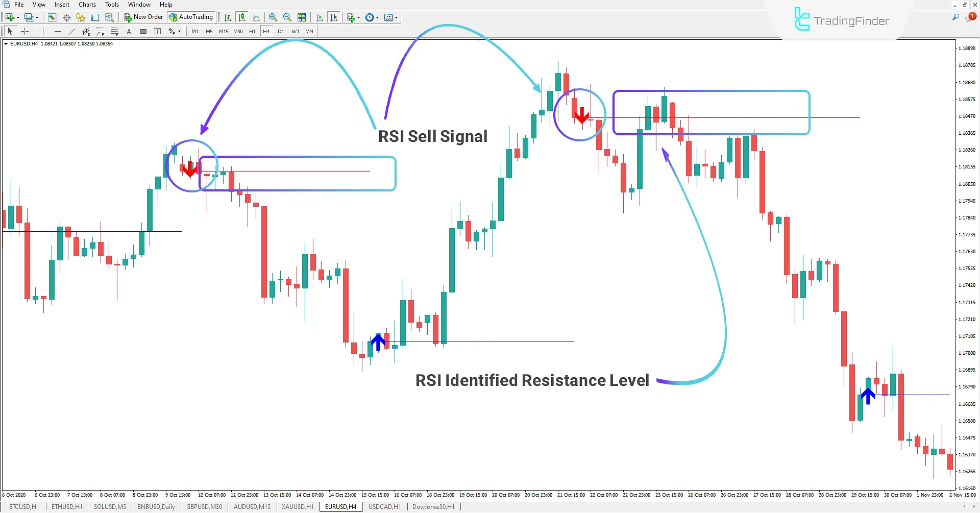Viewport: 980px width, 513px height.
Task: Enable chart auto scroll
Action: pyautogui.click(x=320, y=17)
